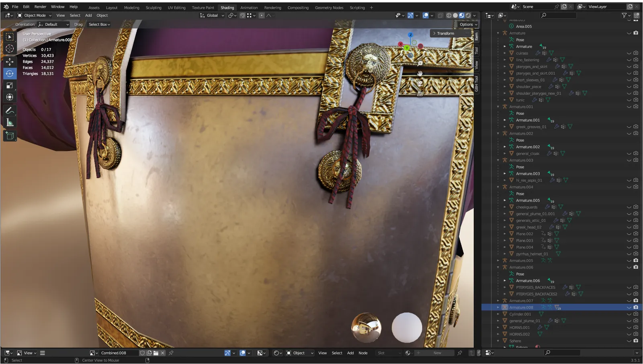Pick the Measure ruler tool
This screenshot has height=364, width=643.
pyautogui.click(x=10, y=123)
